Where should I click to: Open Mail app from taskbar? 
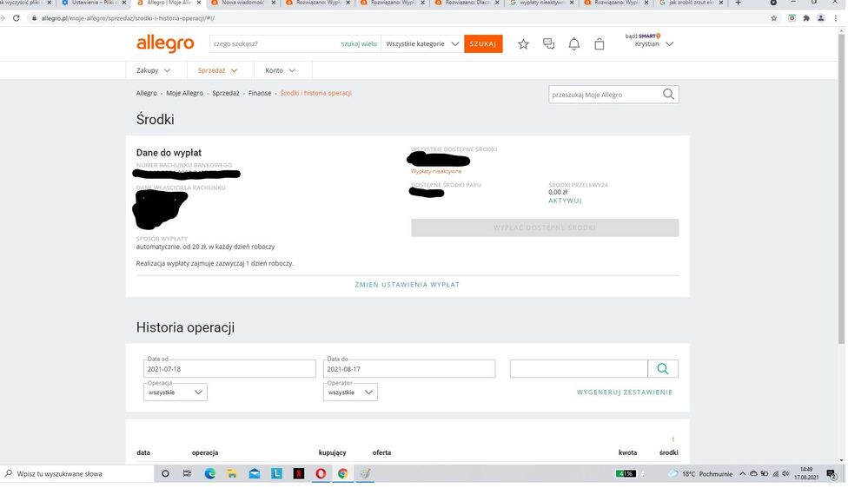(x=254, y=473)
